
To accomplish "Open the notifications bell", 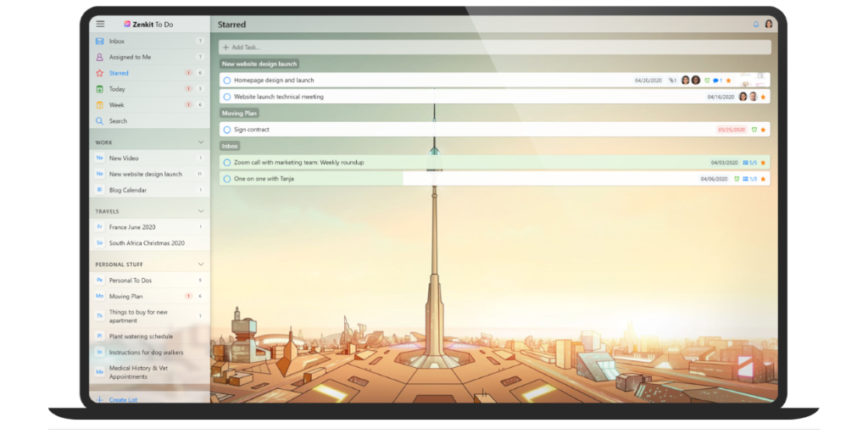I will point(756,25).
